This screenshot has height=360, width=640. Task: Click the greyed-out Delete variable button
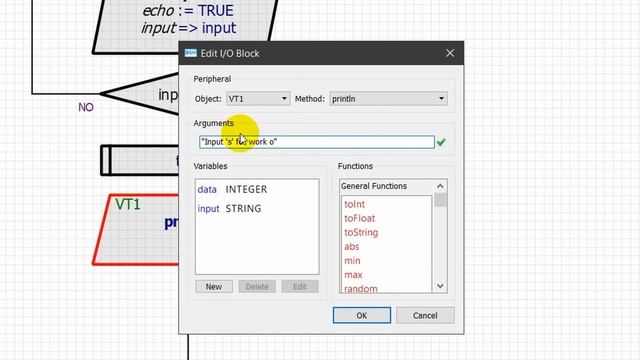point(257,287)
